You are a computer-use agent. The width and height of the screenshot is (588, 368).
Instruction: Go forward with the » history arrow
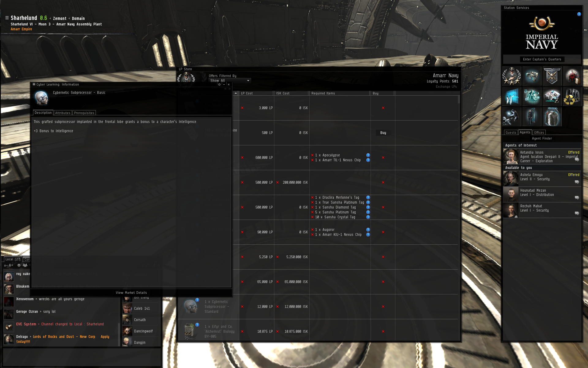(x=229, y=89)
